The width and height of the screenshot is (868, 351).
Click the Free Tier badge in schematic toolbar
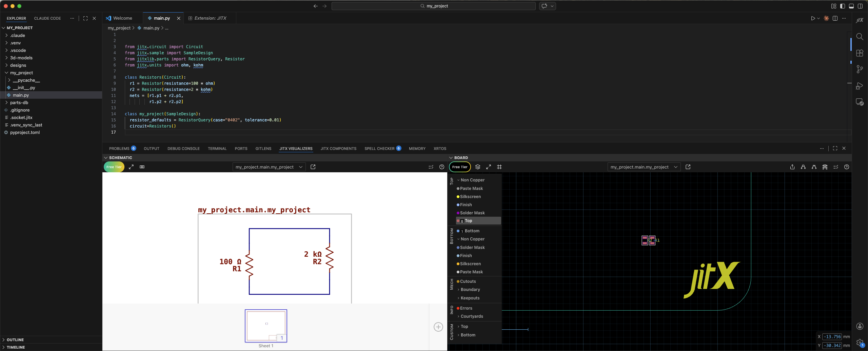point(114,167)
